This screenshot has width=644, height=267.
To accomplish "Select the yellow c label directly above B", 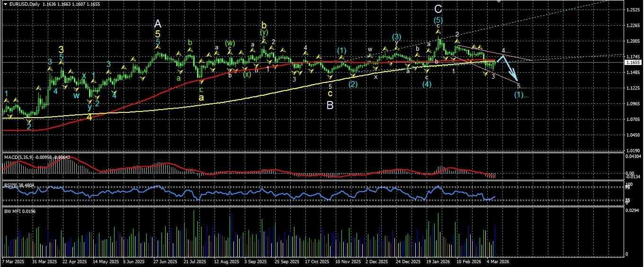I will pyautogui.click(x=330, y=93).
